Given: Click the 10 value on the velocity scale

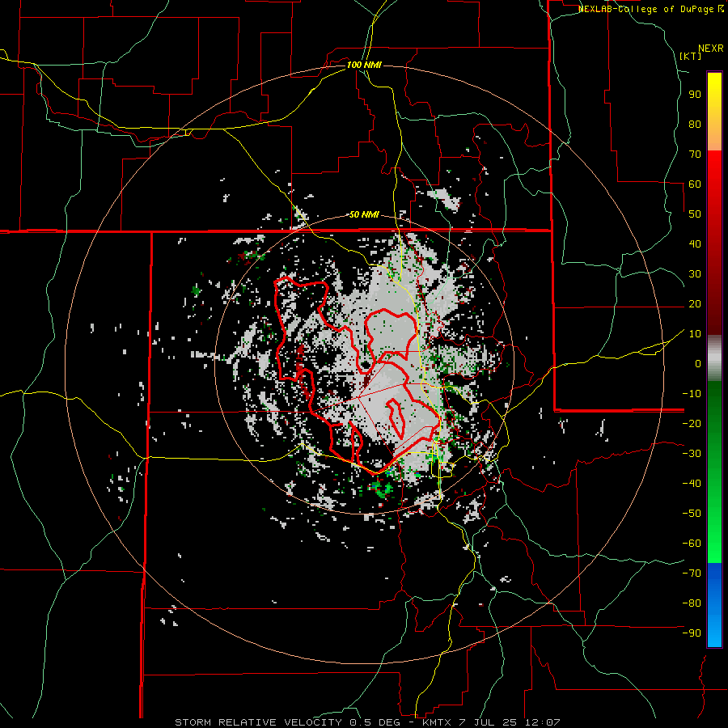Looking at the screenshot, I should 695,334.
